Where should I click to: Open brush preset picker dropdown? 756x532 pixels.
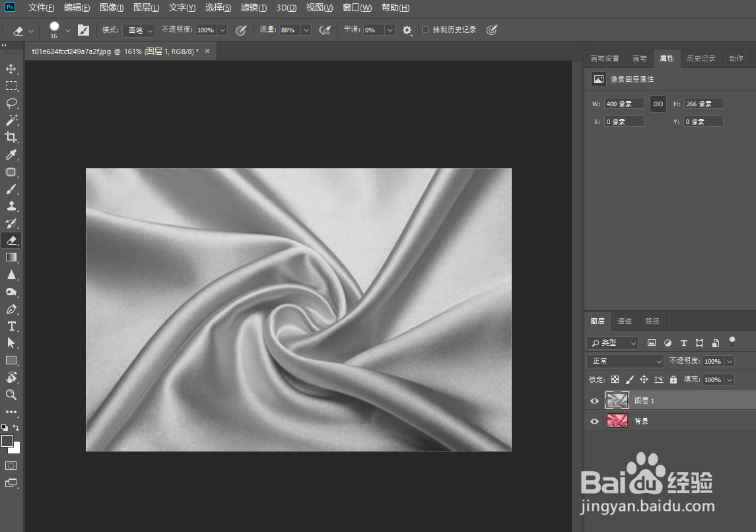pyautogui.click(x=68, y=31)
